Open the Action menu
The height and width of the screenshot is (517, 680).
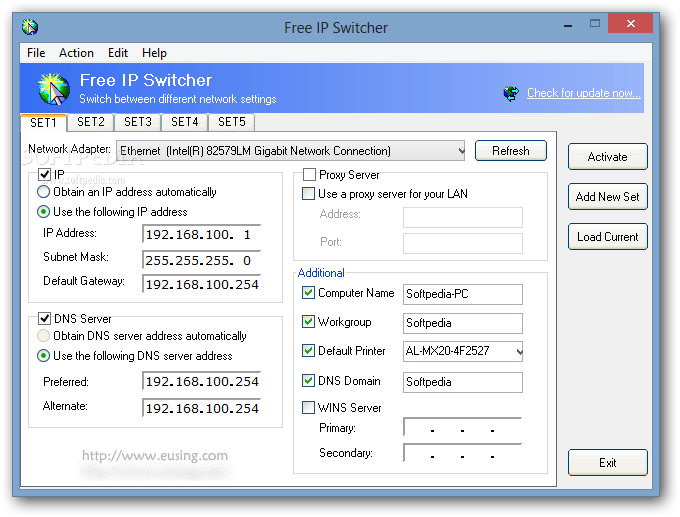(x=76, y=53)
